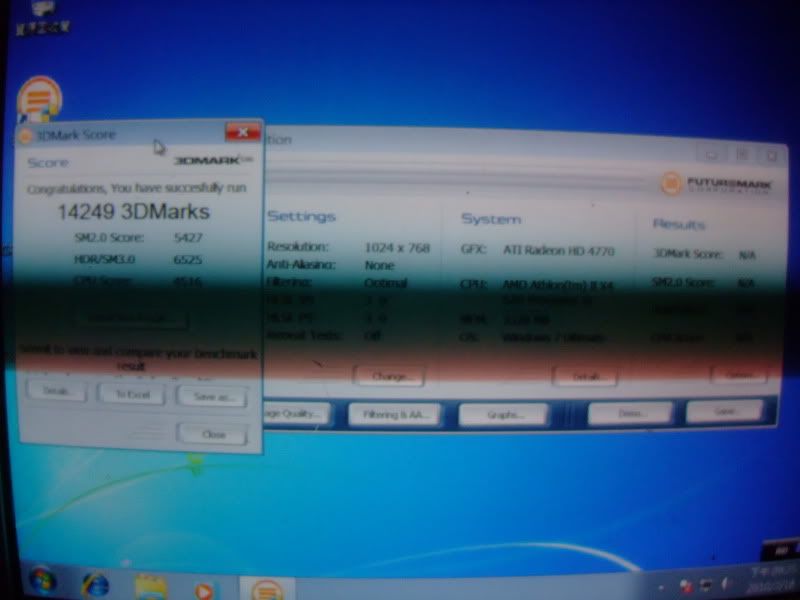
Task: Open the 3DMark shortcut on the desktop
Action: point(39,99)
